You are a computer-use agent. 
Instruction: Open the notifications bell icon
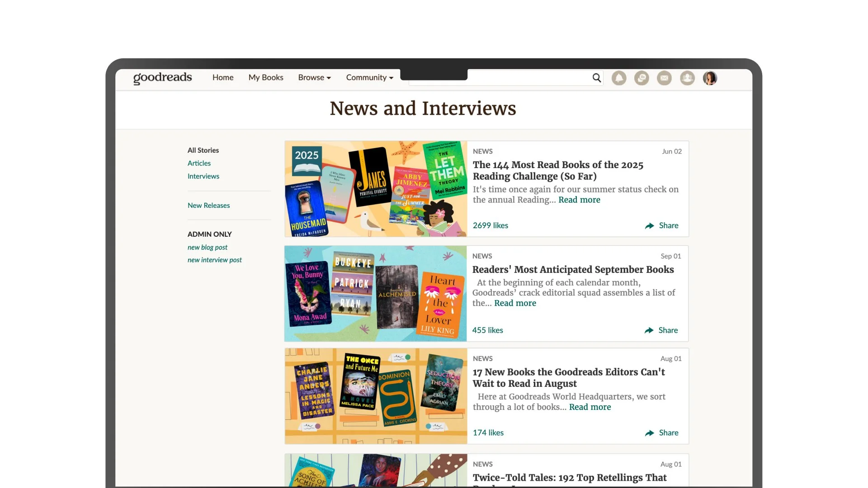619,78
